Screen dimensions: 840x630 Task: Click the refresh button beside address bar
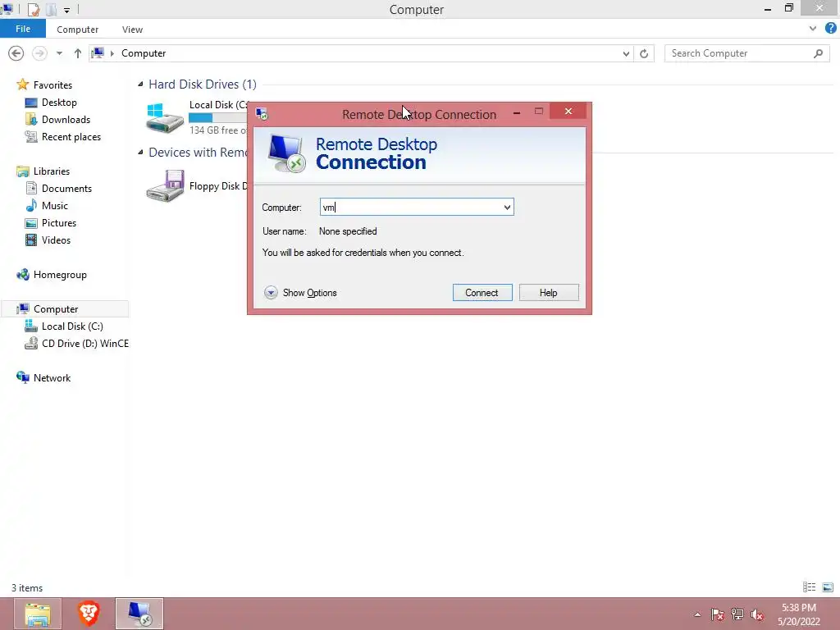point(644,53)
